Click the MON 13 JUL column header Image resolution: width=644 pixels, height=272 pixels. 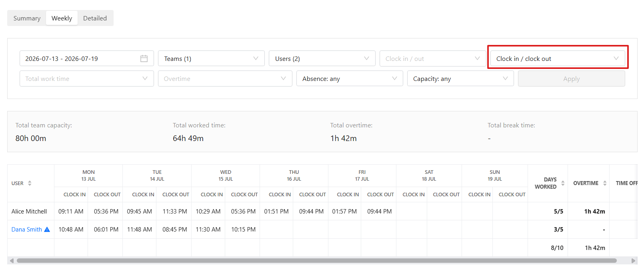pos(88,175)
